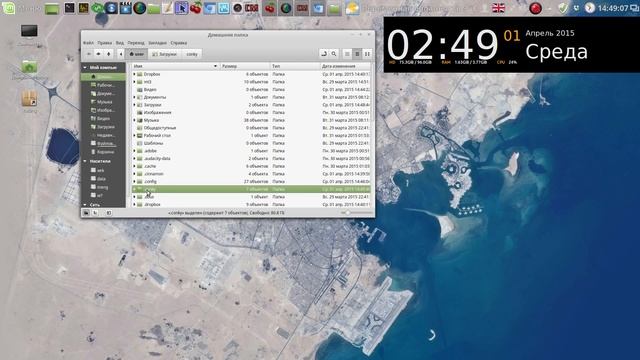This screenshot has height=360, width=640.
Task: Click the UK flag keyboard layout indicator
Action: (x=498, y=8)
